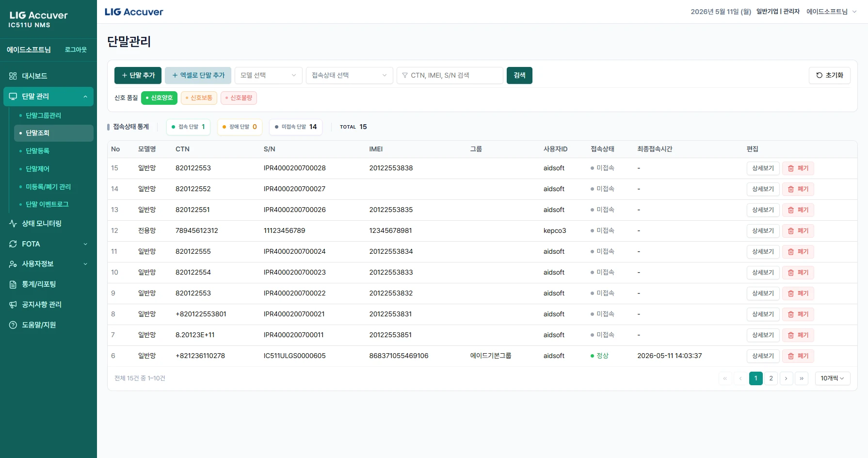The width and height of the screenshot is (868, 458).
Task: Click the FOTA refresh icon
Action: [13, 244]
